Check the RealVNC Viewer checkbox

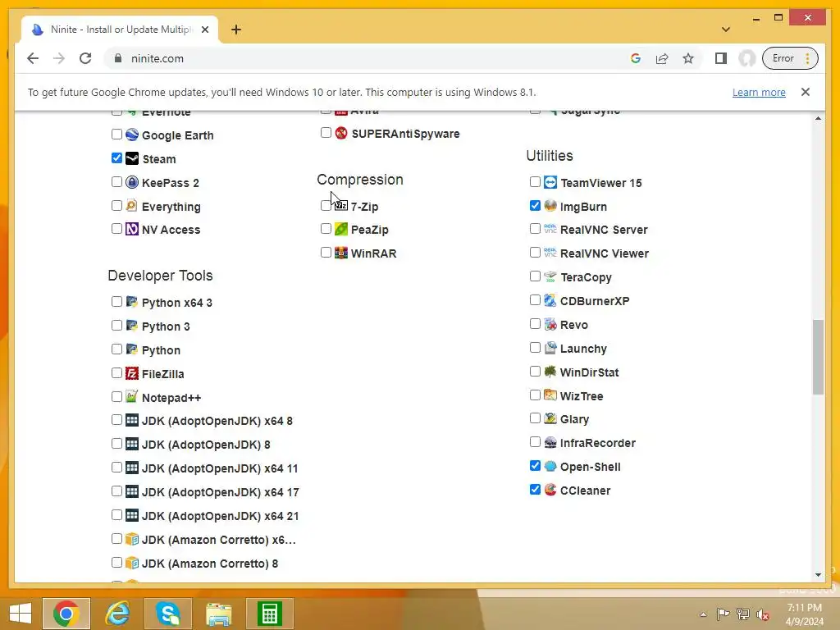[x=535, y=253]
